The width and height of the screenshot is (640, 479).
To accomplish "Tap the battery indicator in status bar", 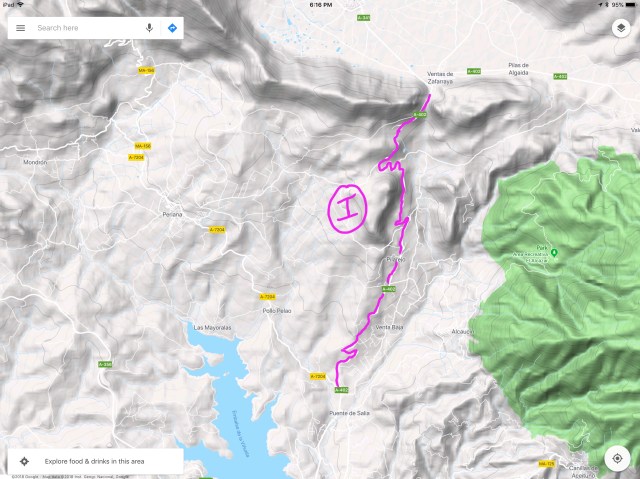I will point(630,4).
